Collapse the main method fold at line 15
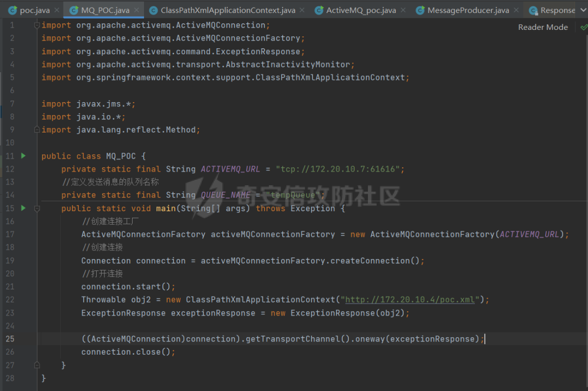The width and height of the screenshot is (588, 391). click(37, 209)
